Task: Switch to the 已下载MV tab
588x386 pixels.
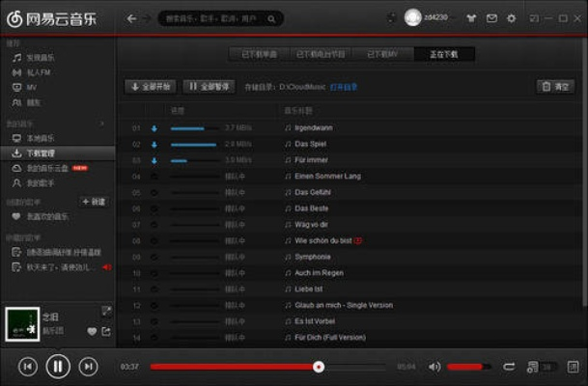Action: point(383,54)
